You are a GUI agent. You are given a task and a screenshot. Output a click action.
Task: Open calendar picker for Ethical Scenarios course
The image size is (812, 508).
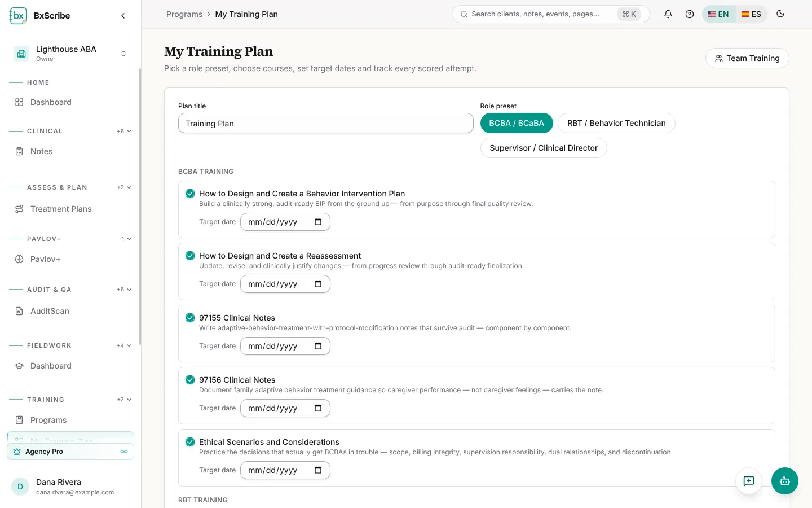[318, 470]
